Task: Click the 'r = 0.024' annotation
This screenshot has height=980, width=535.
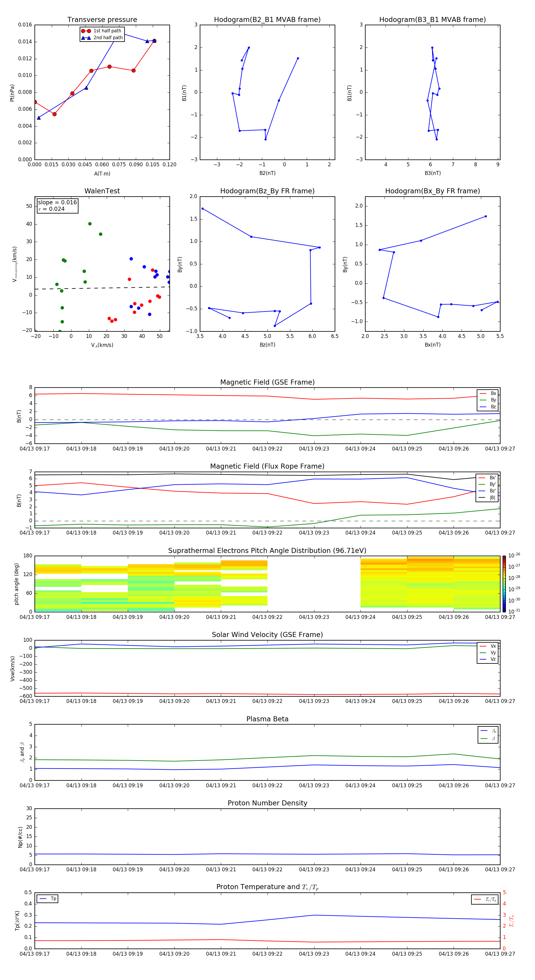Action: coord(51,209)
